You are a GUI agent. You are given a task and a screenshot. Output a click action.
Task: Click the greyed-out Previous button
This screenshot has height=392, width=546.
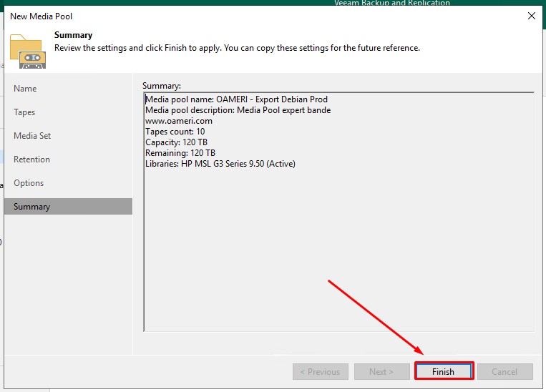click(320, 371)
